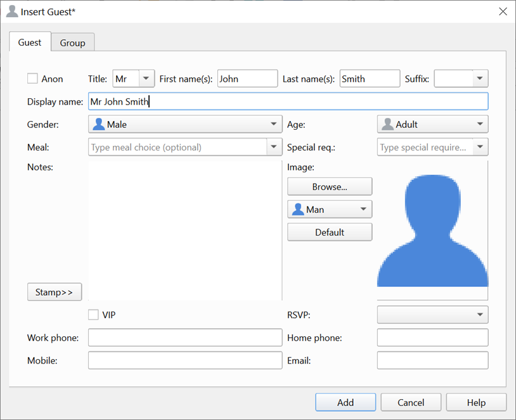516x420 pixels.
Task: Click the Man icon in image type selector
Action: point(298,210)
